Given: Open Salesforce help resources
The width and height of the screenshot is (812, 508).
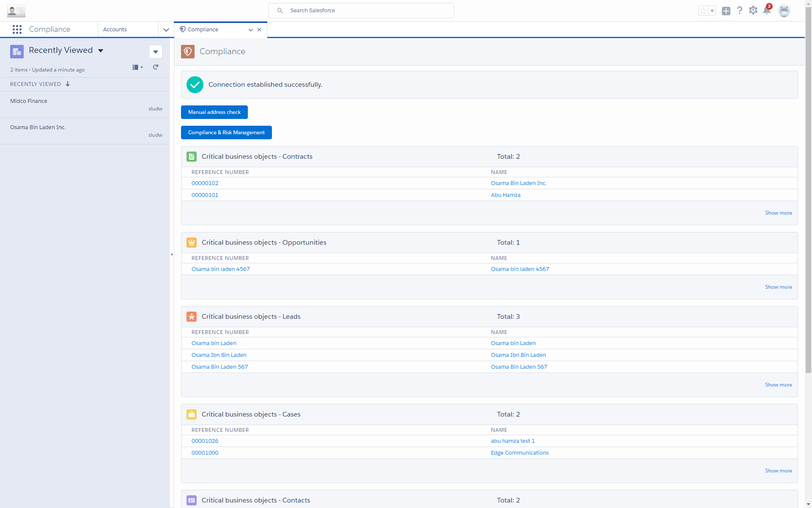Looking at the screenshot, I should 740,11.
